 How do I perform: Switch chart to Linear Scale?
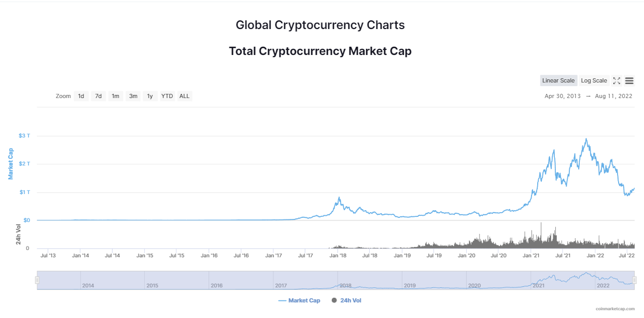[x=558, y=80]
